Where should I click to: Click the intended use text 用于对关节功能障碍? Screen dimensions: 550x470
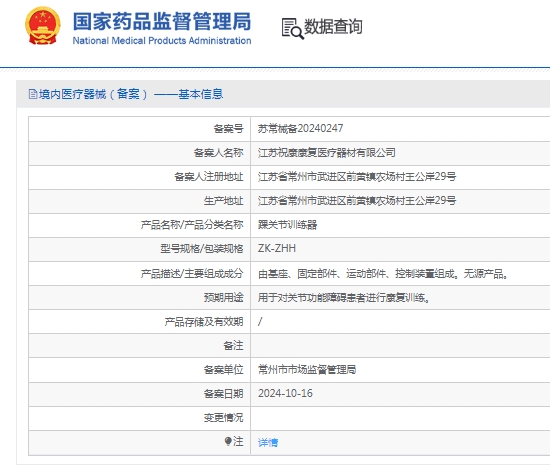[343, 297]
